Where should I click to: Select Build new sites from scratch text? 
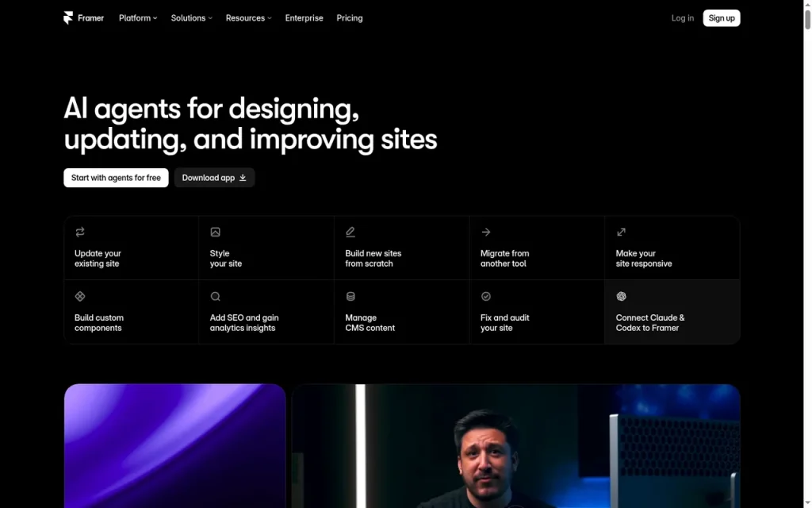[x=373, y=258]
